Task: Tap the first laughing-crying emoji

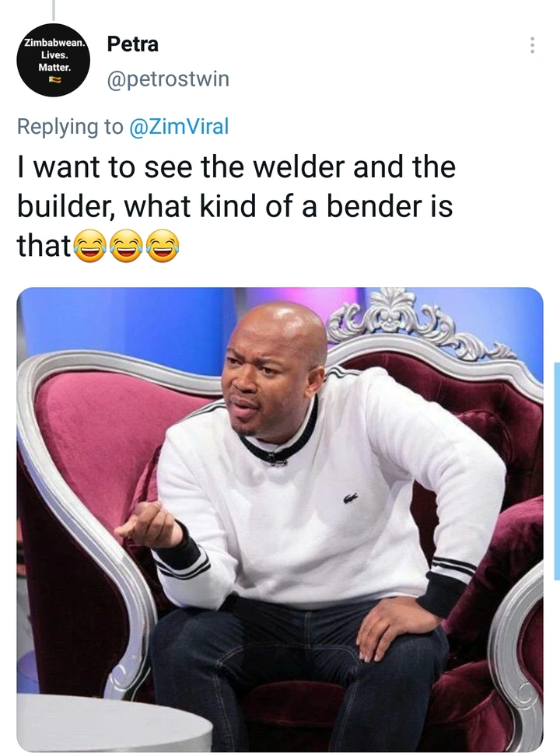Action: coord(89,246)
